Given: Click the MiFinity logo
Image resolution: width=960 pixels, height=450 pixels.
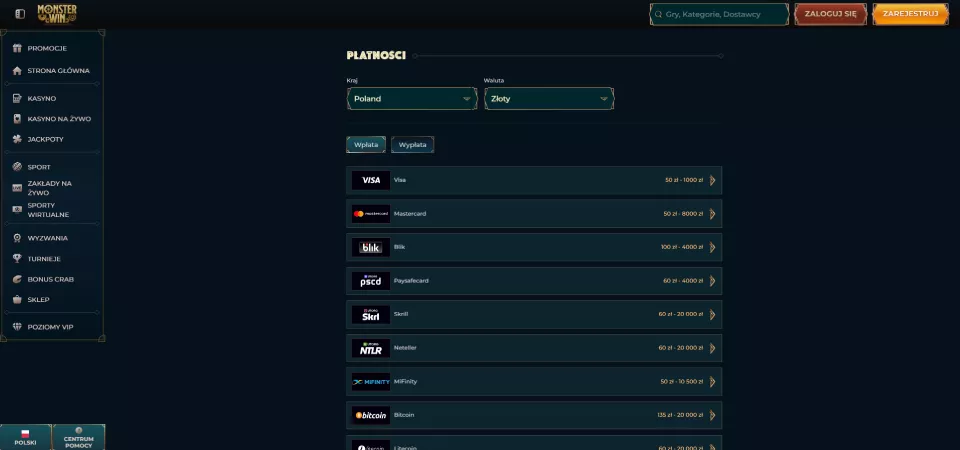Looking at the screenshot, I should [x=370, y=381].
